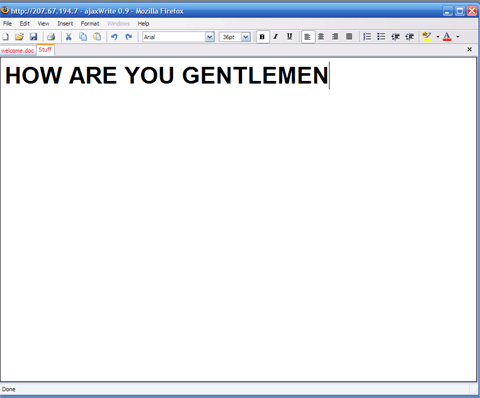Undo the last action
Image resolution: width=480 pixels, height=398 pixels.
pos(114,37)
